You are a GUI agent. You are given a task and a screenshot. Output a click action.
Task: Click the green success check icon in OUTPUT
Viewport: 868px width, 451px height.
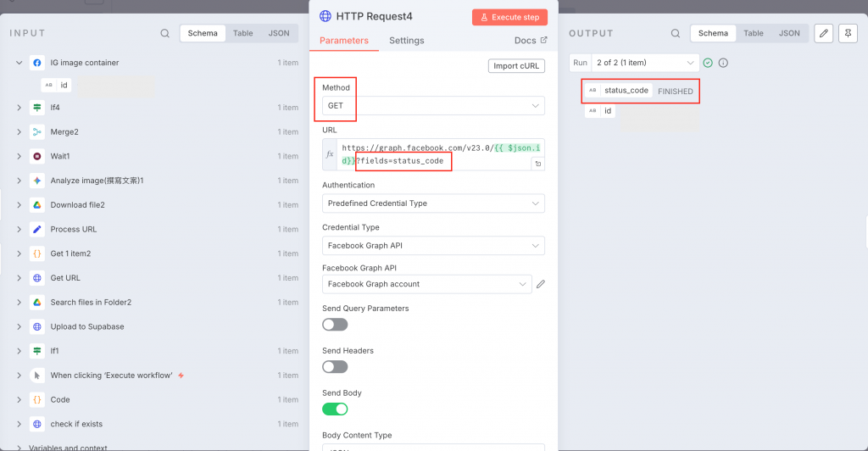(708, 63)
